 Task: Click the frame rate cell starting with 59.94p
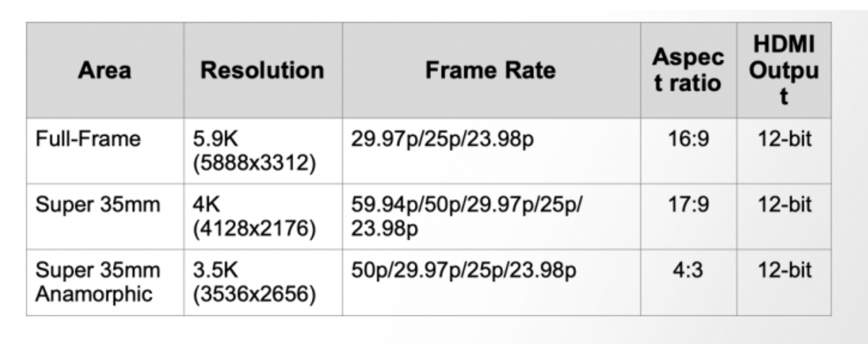point(466,216)
